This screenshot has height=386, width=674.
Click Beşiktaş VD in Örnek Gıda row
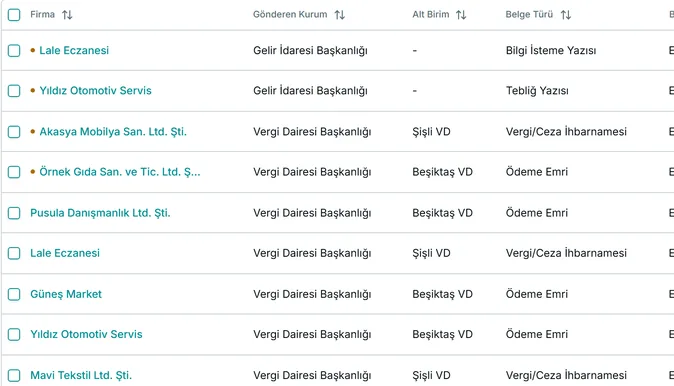pyautogui.click(x=442, y=172)
